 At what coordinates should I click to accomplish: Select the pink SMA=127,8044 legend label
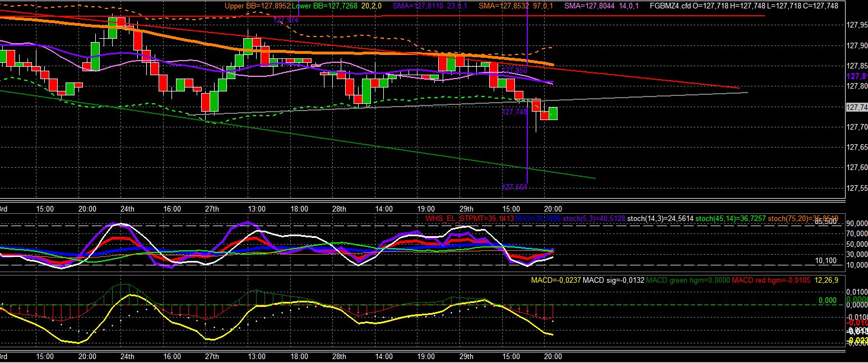(590, 6)
